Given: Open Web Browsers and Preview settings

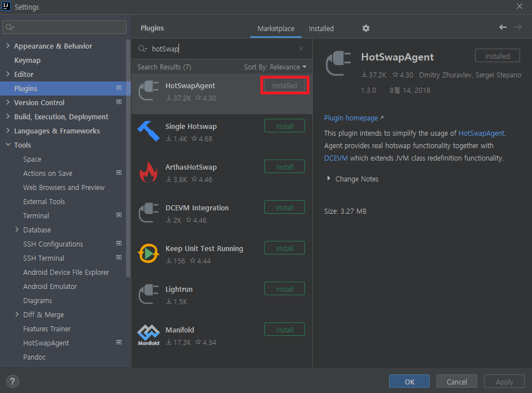Looking at the screenshot, I should coord(64,188).
